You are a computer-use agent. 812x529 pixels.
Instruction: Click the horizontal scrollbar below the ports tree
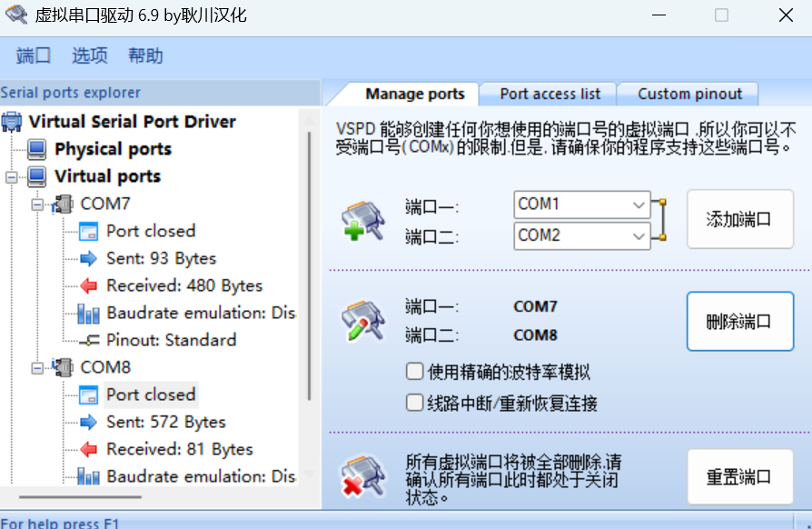(80, 497)
